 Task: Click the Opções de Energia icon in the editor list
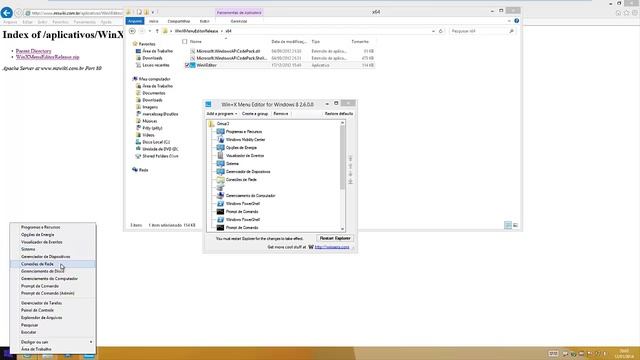click(x=220, y=147)
